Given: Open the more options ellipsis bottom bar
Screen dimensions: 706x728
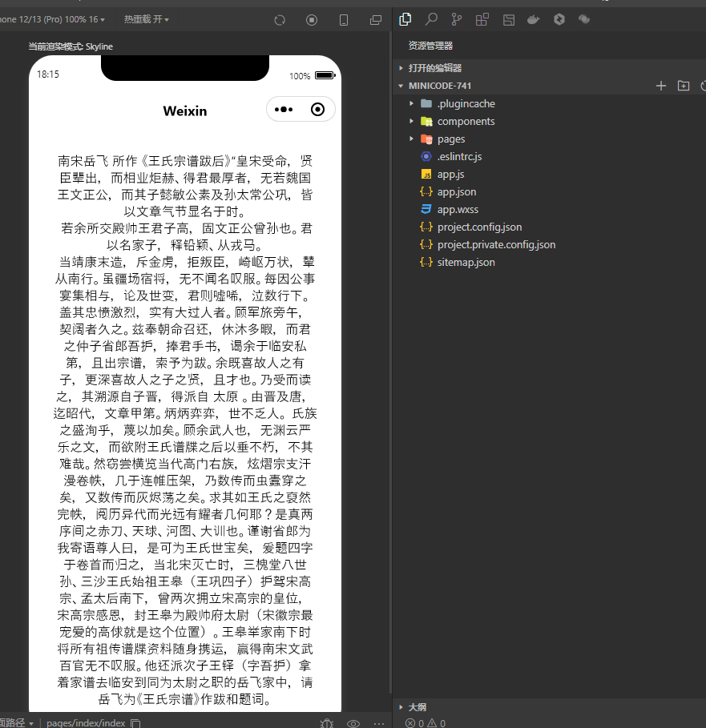Looking at the screenshot, I should click(379, 723).
